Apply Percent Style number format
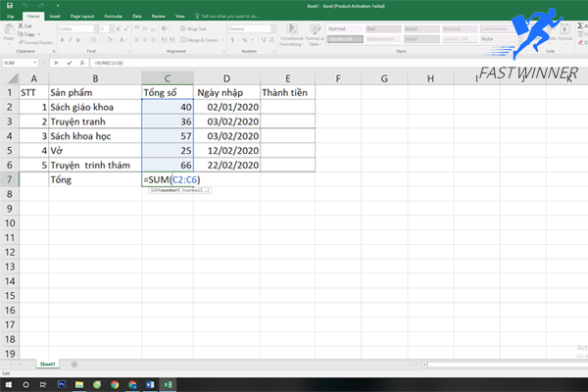 click(x=244, y=40)
